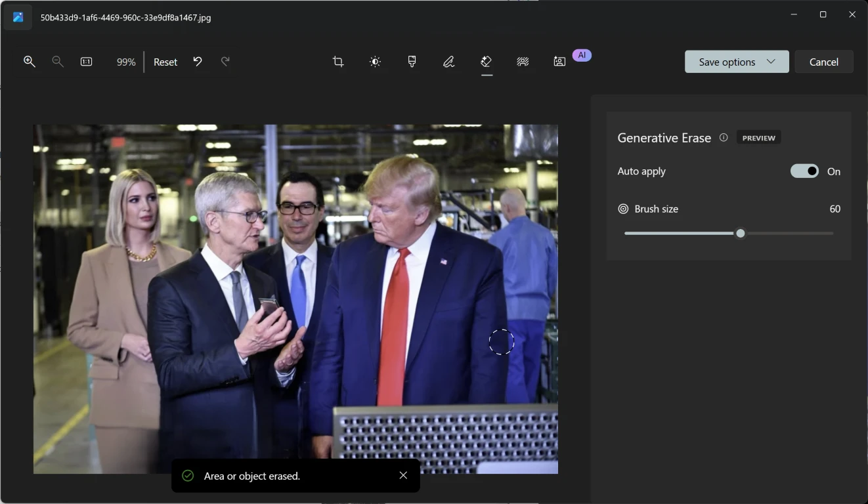Set the view to actual size 1:1

(x=86, y=62)
